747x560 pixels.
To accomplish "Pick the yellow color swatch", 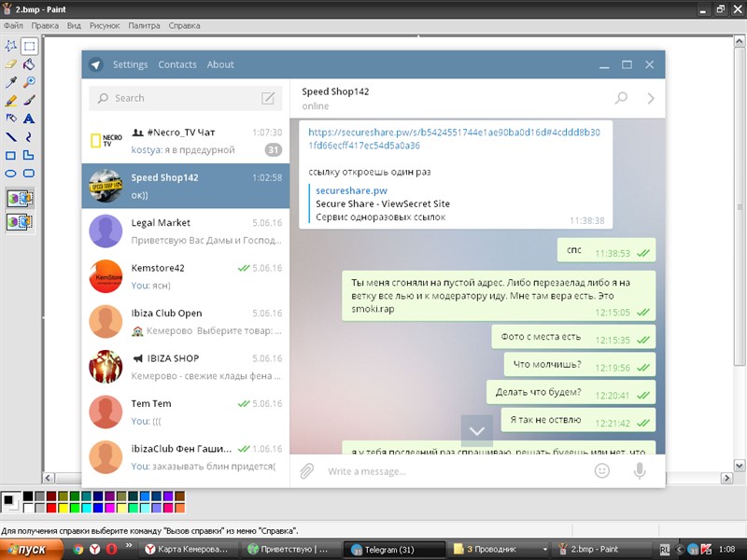I will click(x=63, y=508).
